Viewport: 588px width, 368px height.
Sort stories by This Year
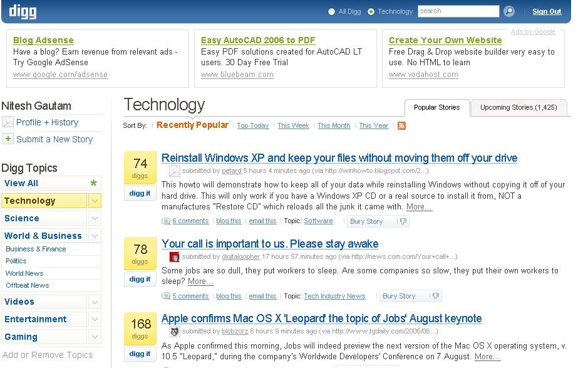(x=373, y=125)
